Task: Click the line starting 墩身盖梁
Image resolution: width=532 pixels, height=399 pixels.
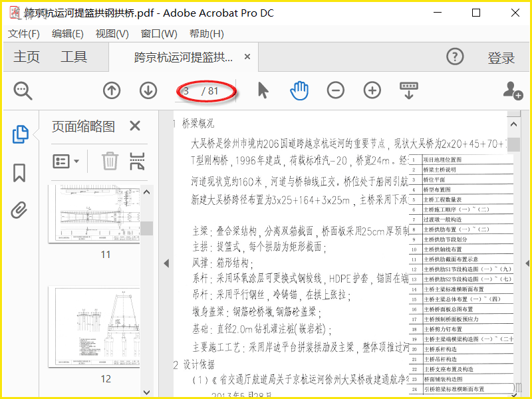Action: pos(257,311)
